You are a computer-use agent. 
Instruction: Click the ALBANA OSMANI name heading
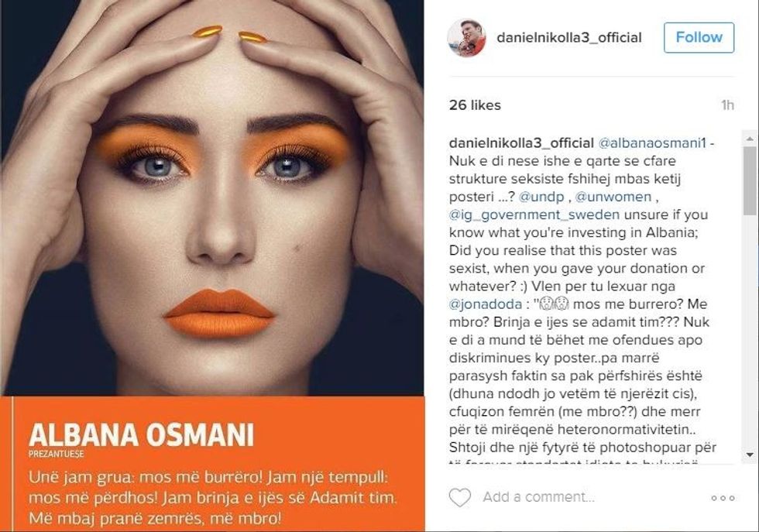pos(141,434)
